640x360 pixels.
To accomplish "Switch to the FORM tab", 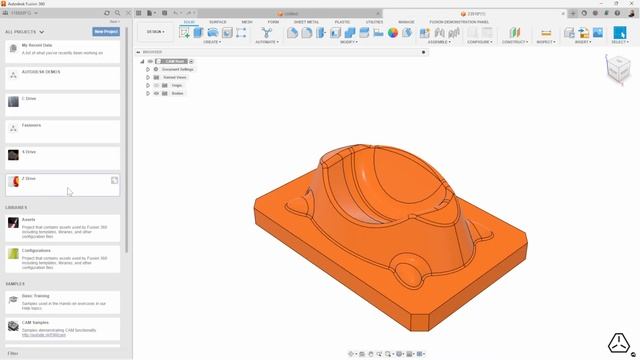I will point(273,22).
